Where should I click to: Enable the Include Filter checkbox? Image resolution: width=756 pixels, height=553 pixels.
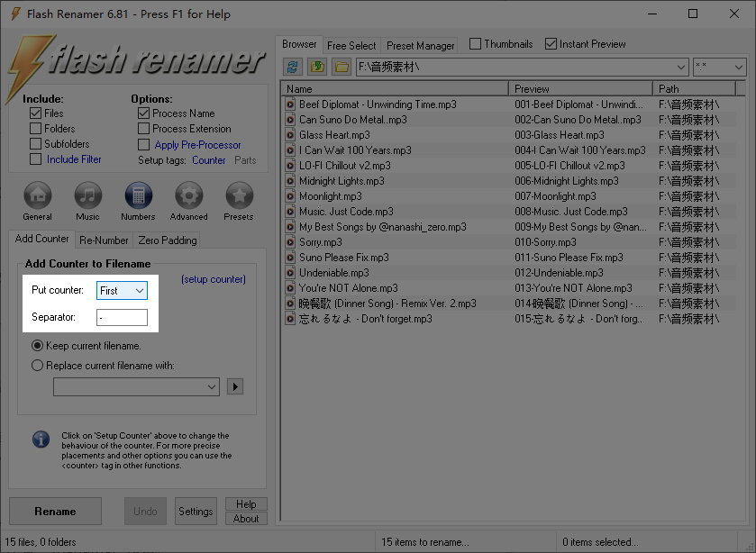pos(35,159)
